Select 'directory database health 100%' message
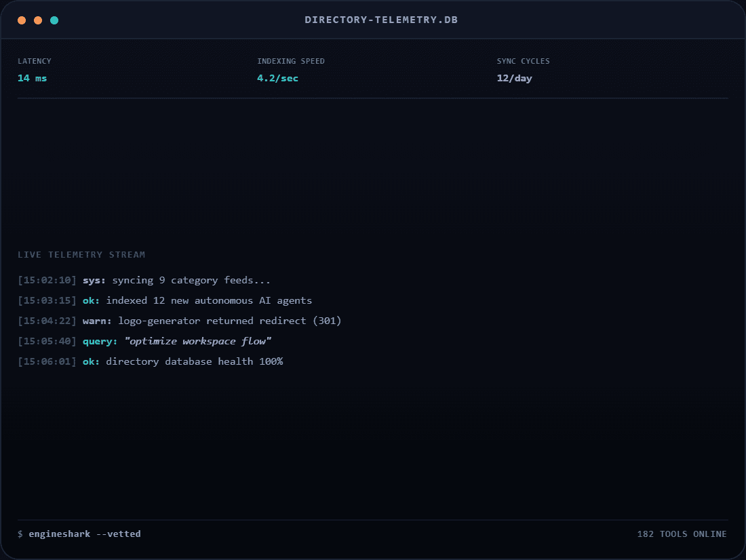The image size is (746, 560). 195,361
